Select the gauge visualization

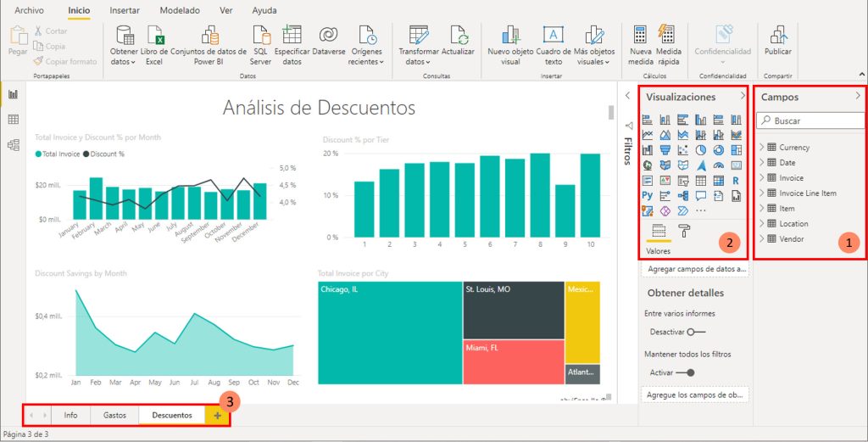(719, 165)
